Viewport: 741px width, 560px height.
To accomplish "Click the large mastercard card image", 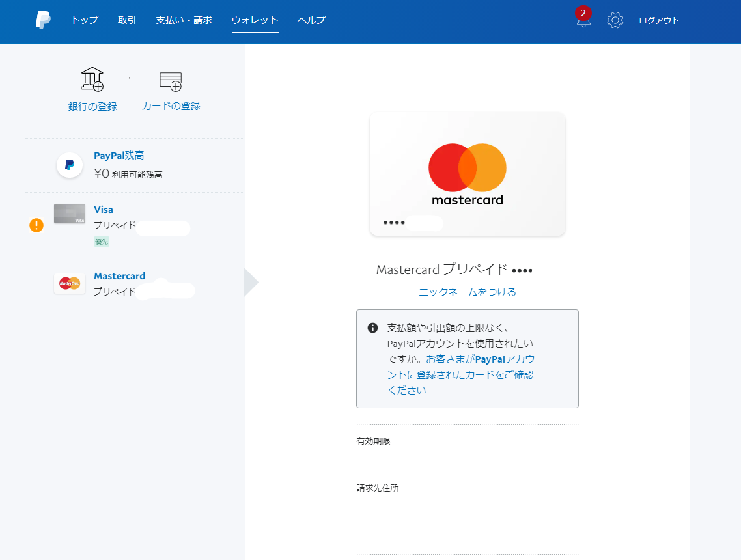I will point(468,174).
